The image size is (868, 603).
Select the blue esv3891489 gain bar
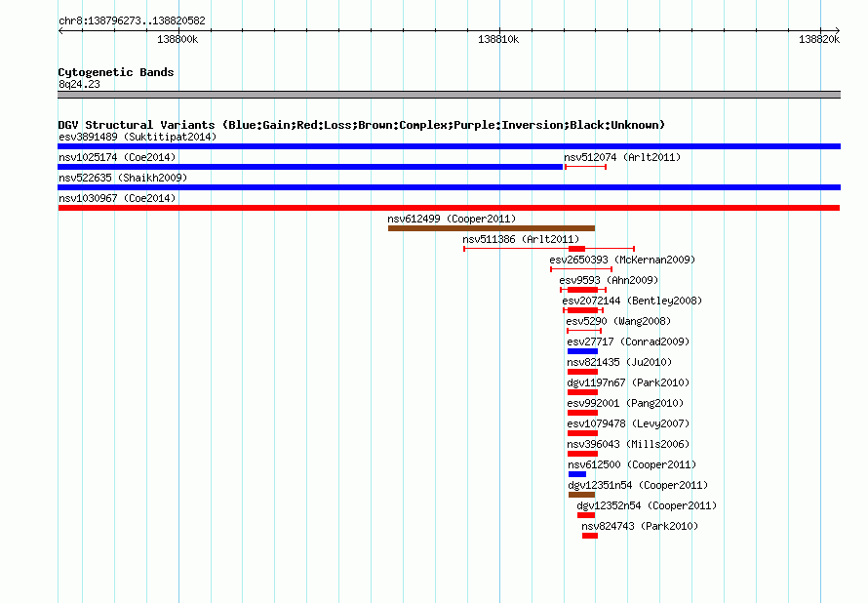(x=449, y=146)
